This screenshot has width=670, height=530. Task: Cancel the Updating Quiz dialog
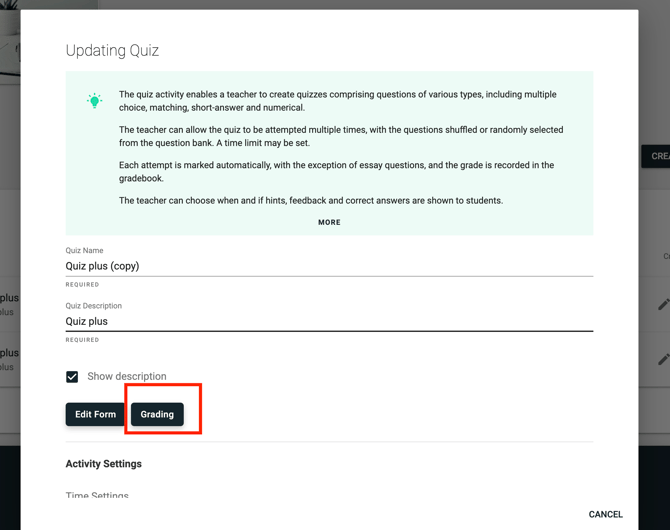(605, 514)
